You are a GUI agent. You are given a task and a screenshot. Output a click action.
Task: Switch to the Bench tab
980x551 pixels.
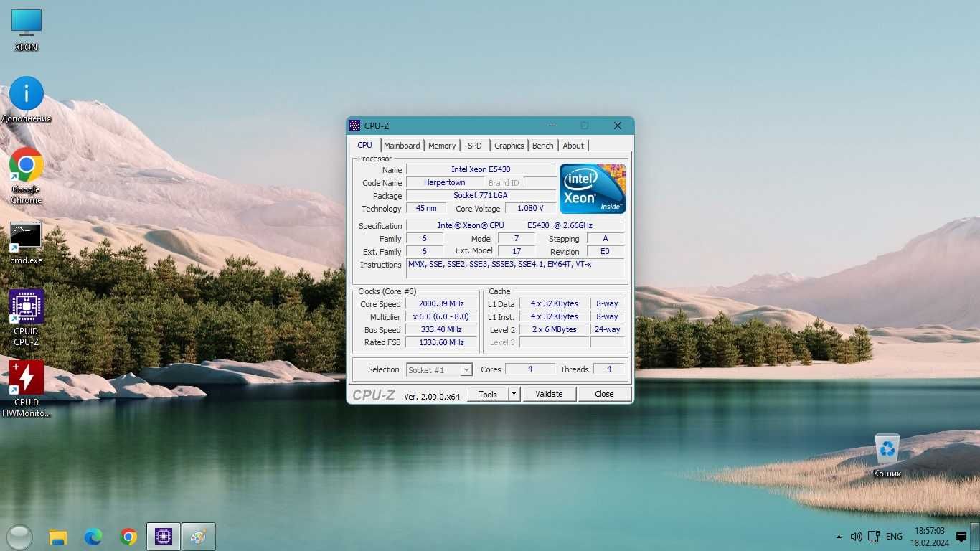click(x=543, y=146)
